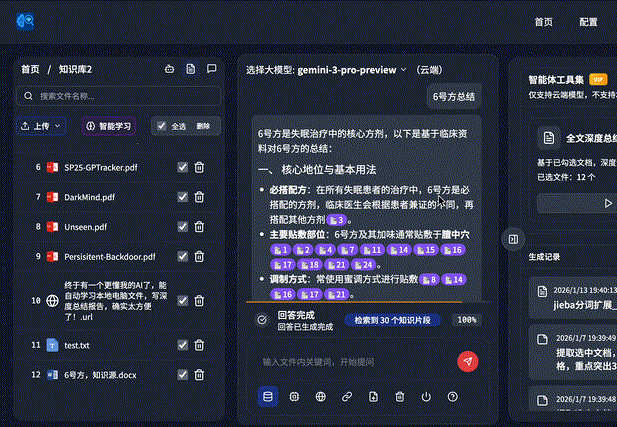Click the 生成记录 heading
Image resolution: width=617 pixels, height=427 pixels.
544,257
